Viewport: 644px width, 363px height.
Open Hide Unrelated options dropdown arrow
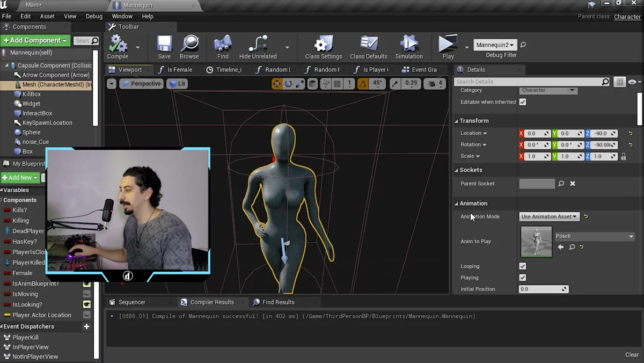pyautogui.click(x=287, y=47)
